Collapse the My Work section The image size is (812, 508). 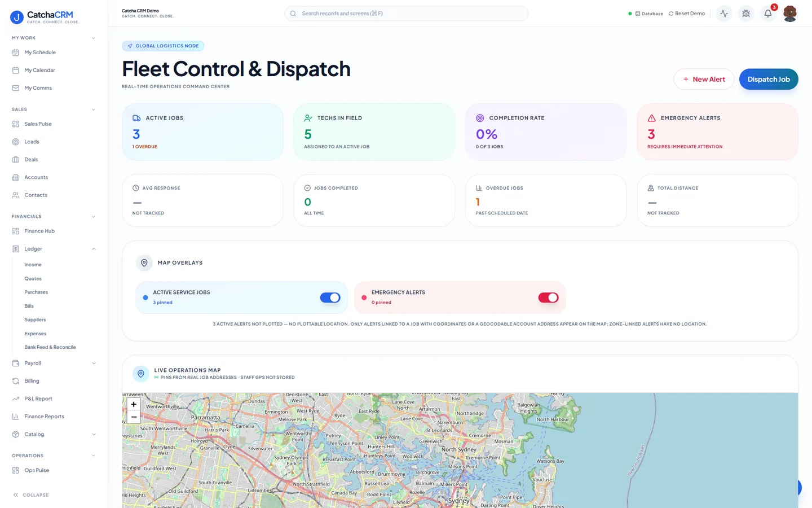click(94, 38)
